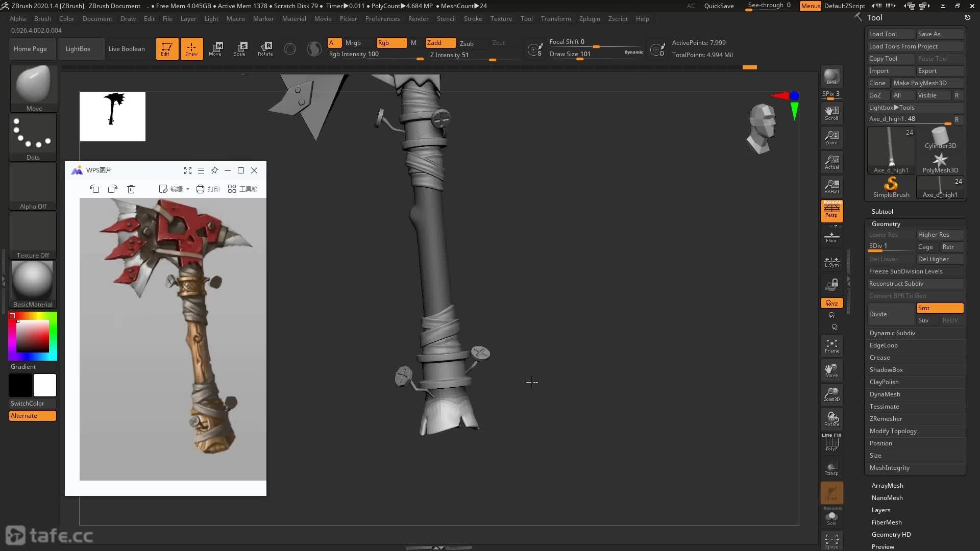
Task: Click the Make PolyMesh3D button
Action: pos(927,83)
